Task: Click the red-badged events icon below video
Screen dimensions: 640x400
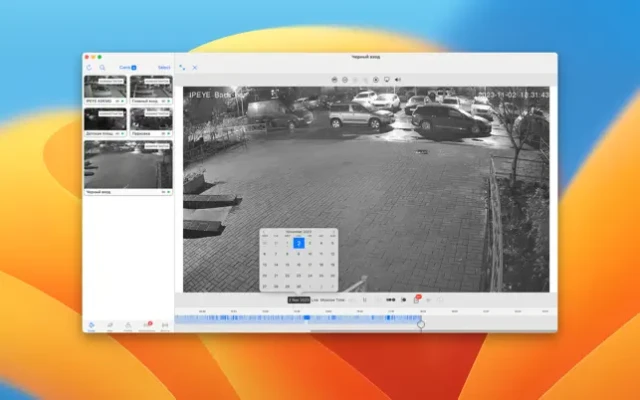Action: [416, 299]
